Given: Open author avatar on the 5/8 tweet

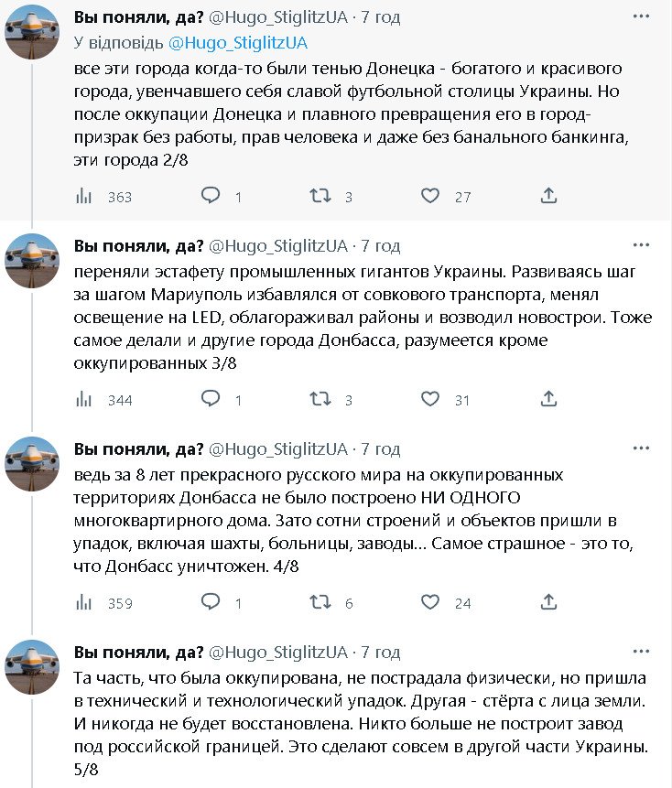Looking at the screenshot, I should [x=33, y=667].
